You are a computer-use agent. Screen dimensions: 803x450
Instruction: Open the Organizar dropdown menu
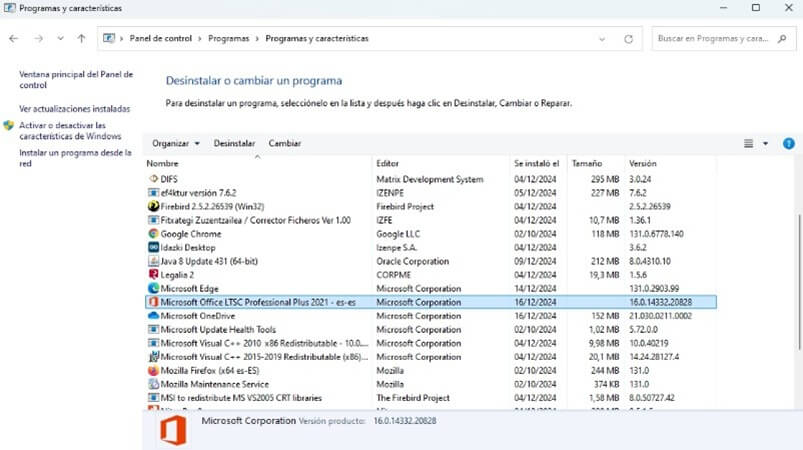[x=176, y=144]
